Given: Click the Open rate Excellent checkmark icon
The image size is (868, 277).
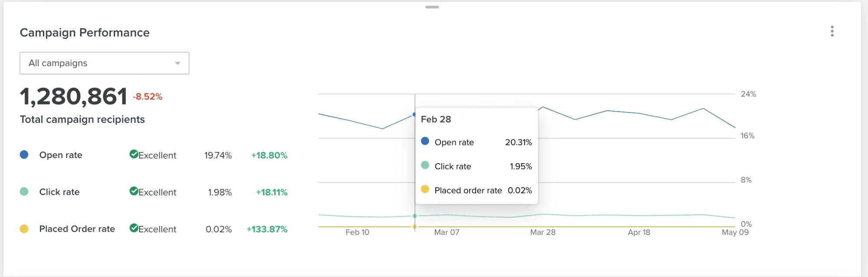Looking at the screenshot, I should pos(134,154).
